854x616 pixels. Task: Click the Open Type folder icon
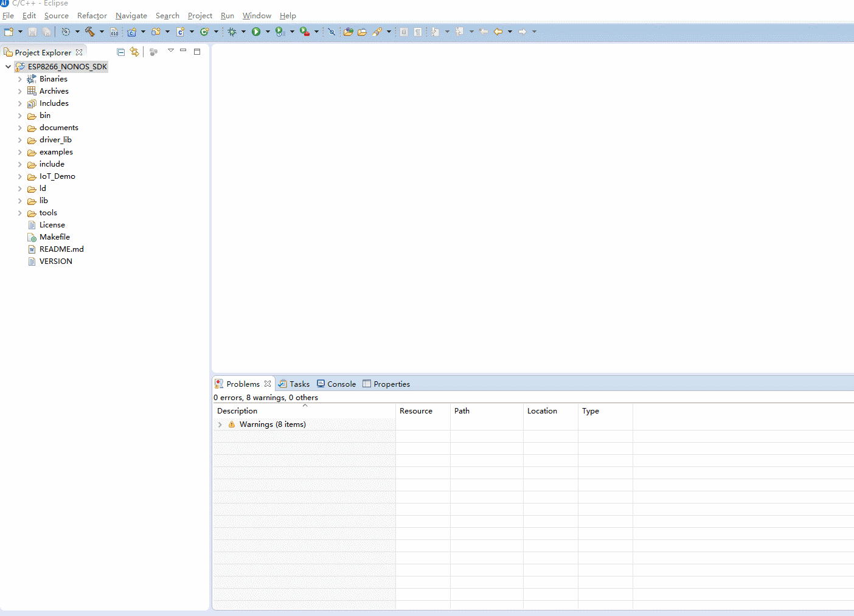click(349, 32)
